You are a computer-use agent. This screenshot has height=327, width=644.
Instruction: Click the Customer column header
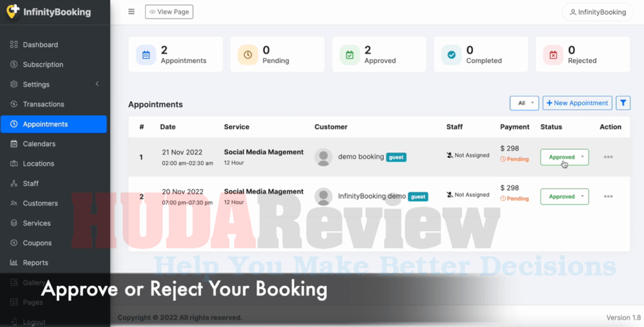coord(331,127)
